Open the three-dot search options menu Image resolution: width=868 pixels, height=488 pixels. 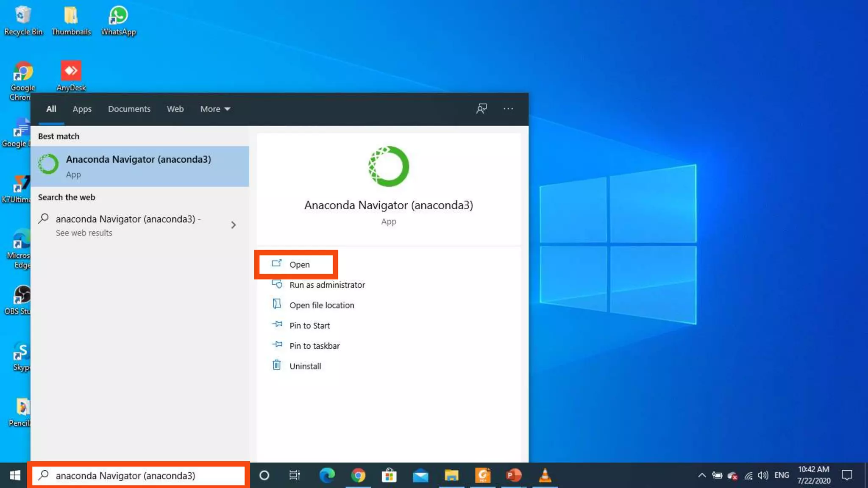pyautogui.click(x=508, y=109)
